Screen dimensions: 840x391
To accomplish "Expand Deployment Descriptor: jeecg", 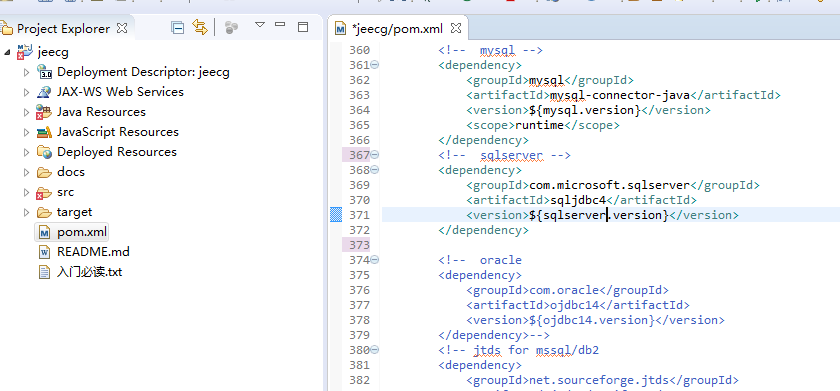I will [27, 72].
